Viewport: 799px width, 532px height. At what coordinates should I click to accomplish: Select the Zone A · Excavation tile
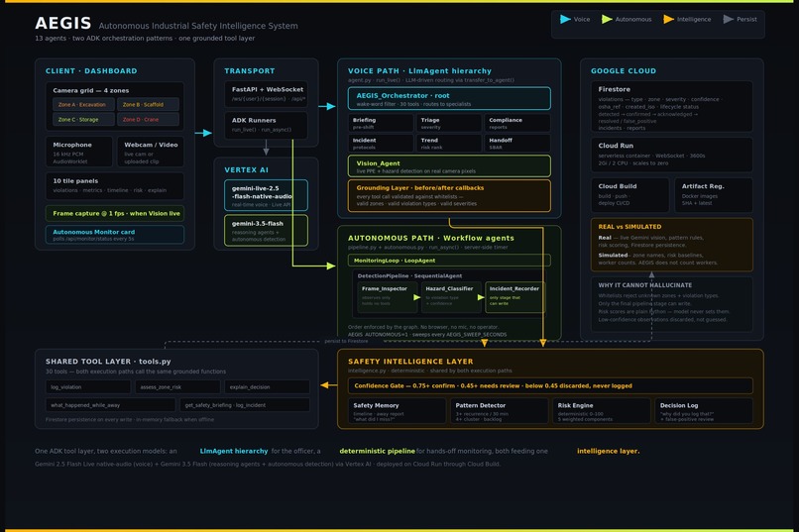(x=83, y=105)
